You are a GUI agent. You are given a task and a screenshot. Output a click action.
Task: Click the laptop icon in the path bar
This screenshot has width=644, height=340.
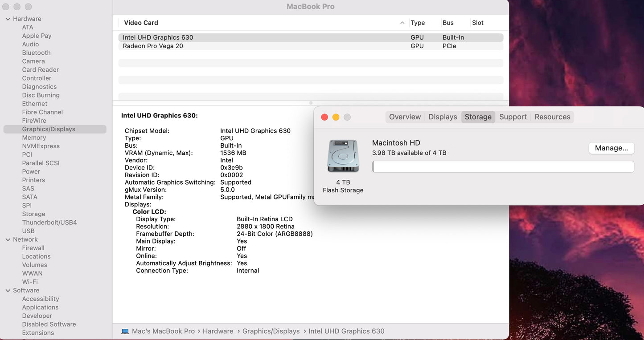pos(125,331)
